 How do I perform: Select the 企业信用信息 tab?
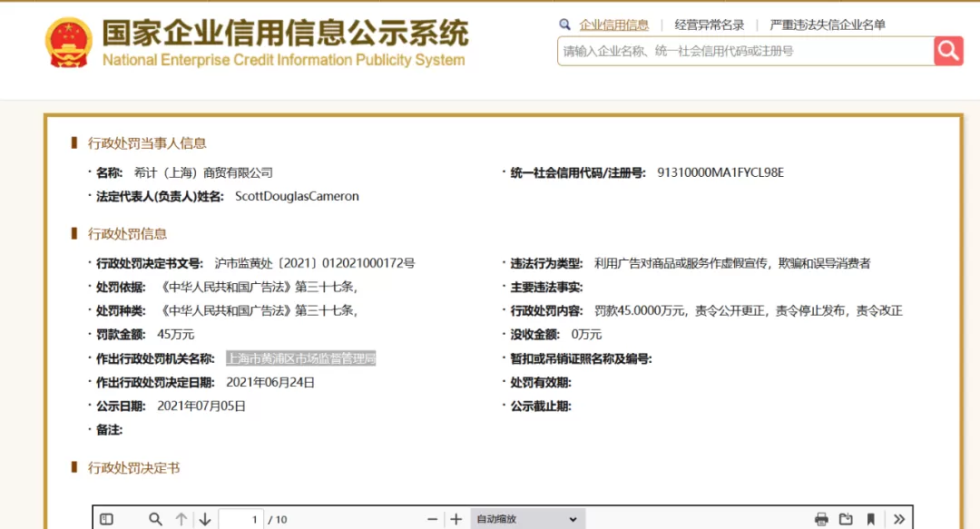(613, 25)
